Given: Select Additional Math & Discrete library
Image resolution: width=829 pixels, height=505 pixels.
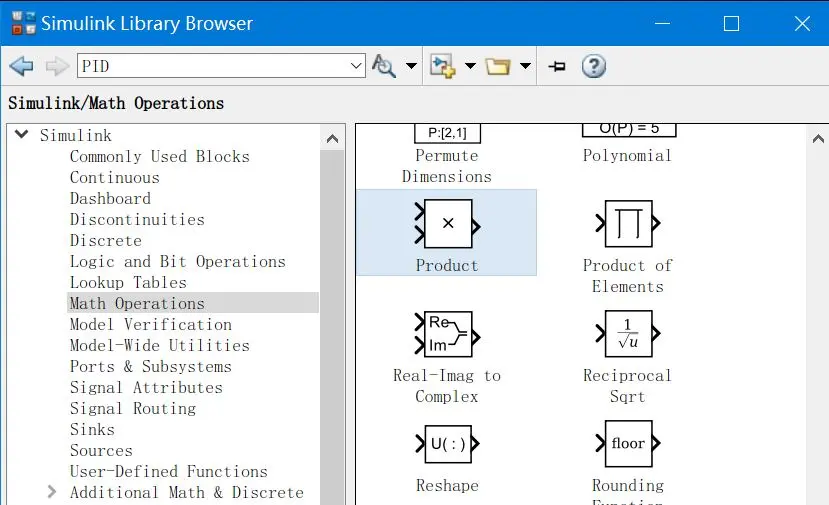Looking at the screenshot, I should coord(187,492).
